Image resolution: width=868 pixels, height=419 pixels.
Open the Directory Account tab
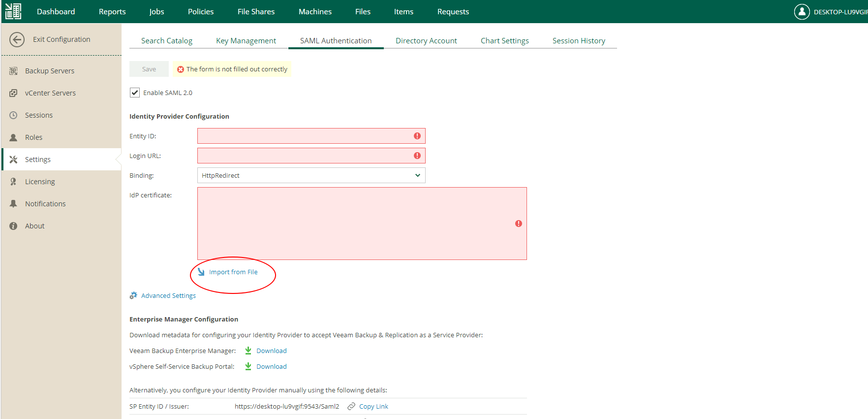click(426, 40)
